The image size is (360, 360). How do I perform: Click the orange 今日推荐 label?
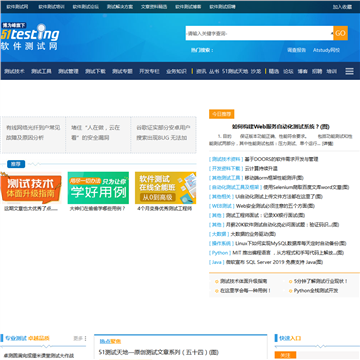[222, 114]
